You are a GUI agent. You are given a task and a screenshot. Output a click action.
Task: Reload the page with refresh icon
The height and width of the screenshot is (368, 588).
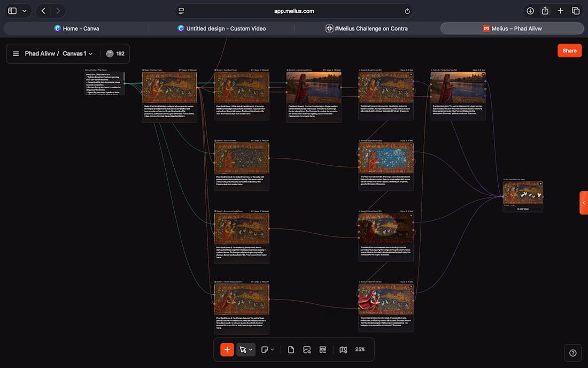point(407,11)
